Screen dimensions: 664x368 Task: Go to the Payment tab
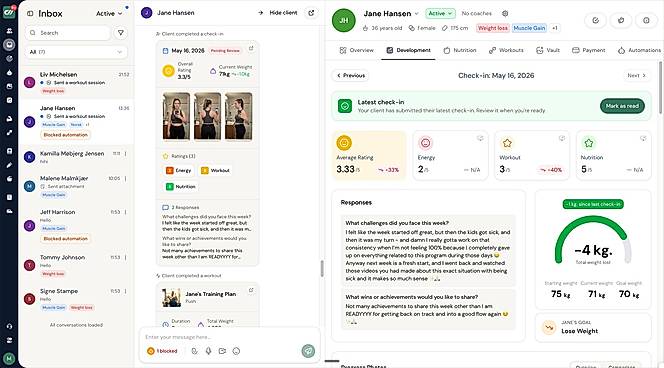point(588,50)
